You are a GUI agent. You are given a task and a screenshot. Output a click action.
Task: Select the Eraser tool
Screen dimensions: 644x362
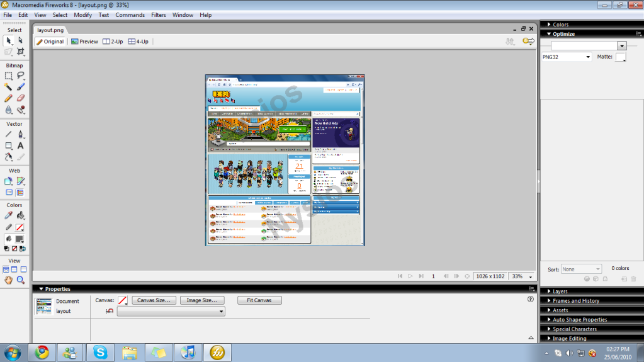point(21,98)
